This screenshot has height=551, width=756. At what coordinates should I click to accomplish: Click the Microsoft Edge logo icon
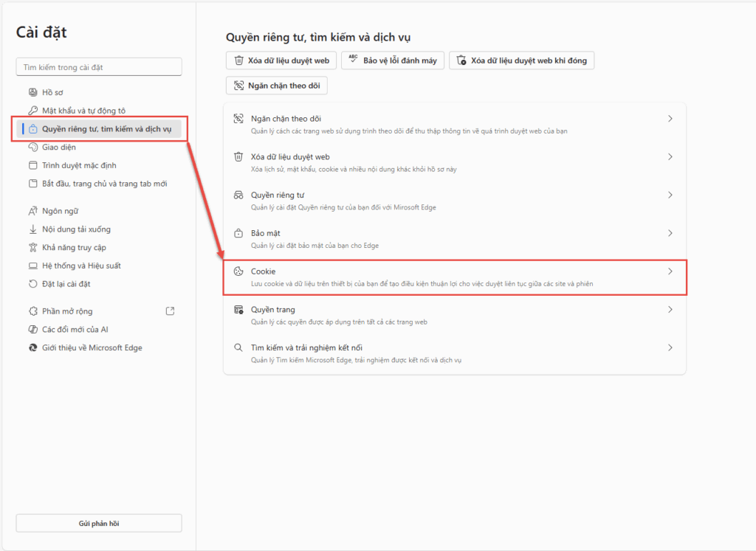32,347
